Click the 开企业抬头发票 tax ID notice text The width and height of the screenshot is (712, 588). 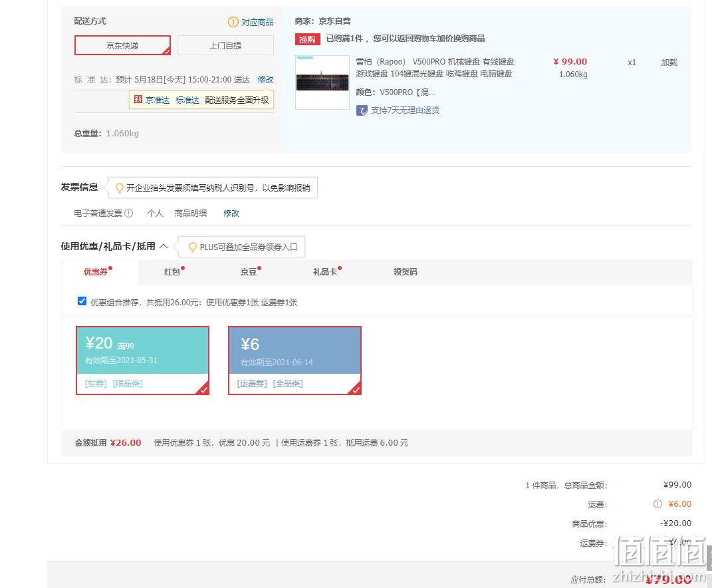click(218, 188)
